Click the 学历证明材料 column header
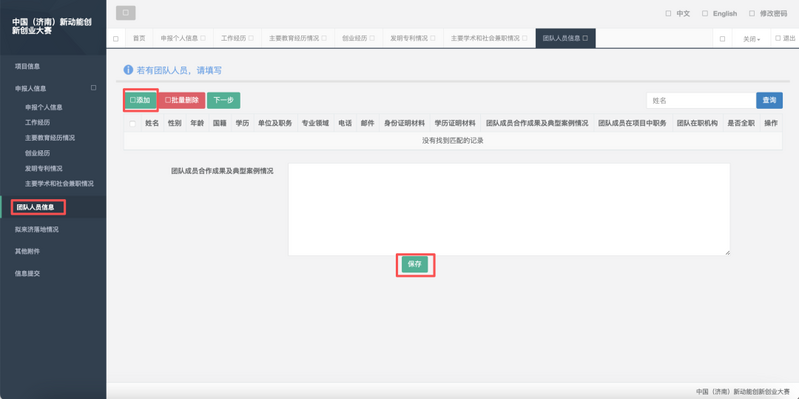The height and width of the screenshot is (399, 799). [455, 123]
